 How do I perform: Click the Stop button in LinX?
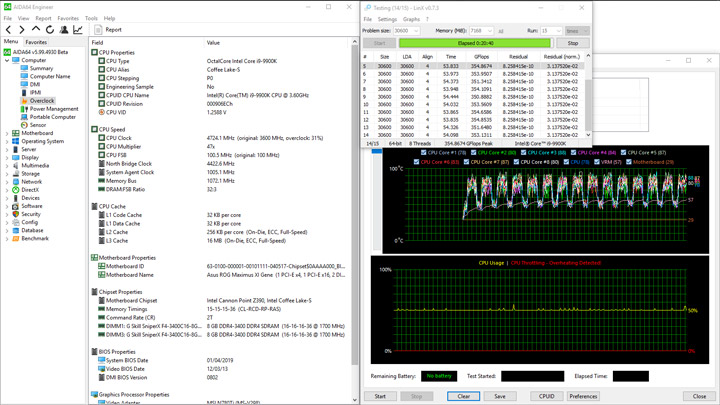point(573,43)
